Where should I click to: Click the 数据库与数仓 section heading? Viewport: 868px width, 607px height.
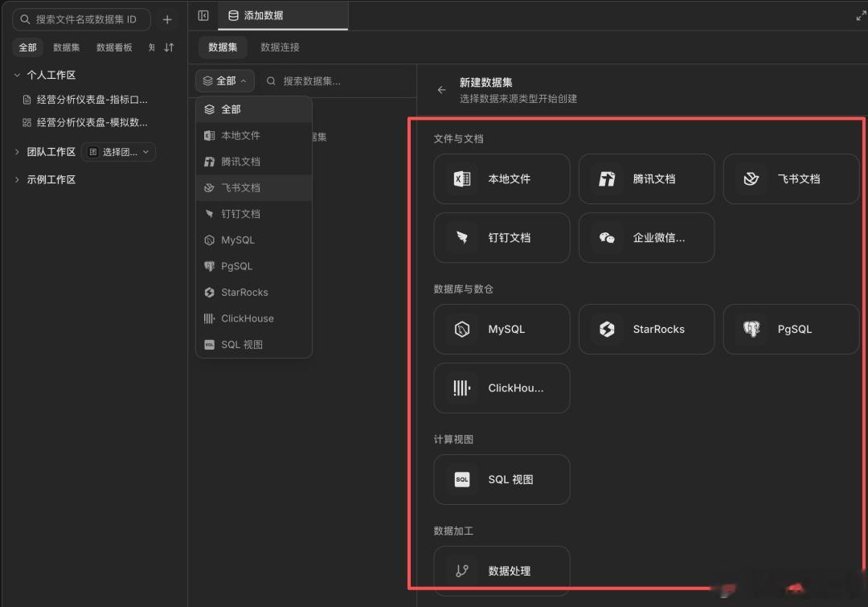464,289
